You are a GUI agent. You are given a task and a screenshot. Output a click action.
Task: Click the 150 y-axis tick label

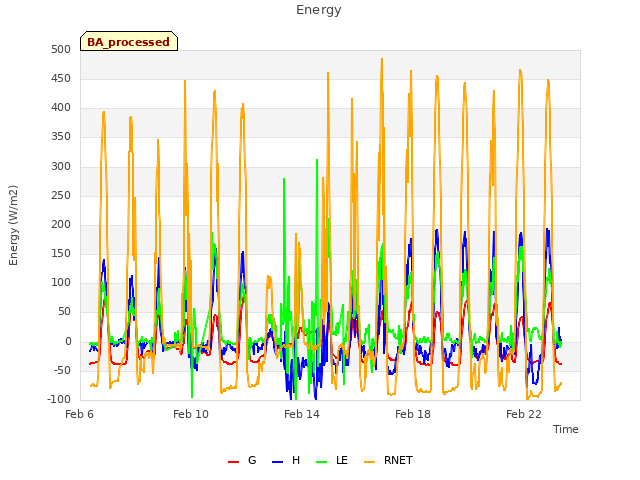coord(61,253)
